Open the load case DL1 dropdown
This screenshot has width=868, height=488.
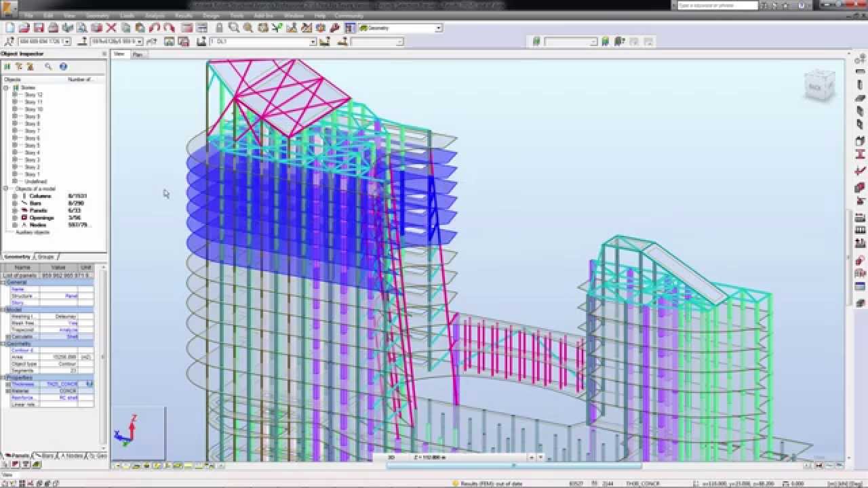313,42
